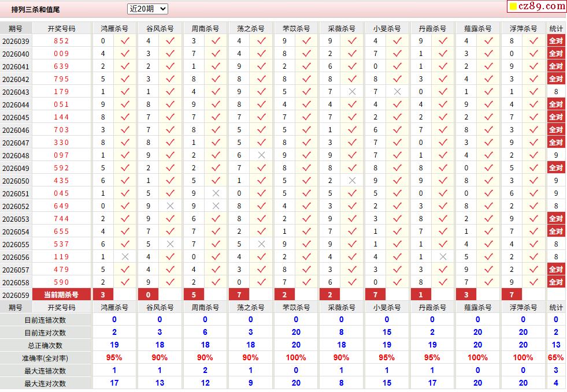Click period number 2026041

[x=16, y=67]
